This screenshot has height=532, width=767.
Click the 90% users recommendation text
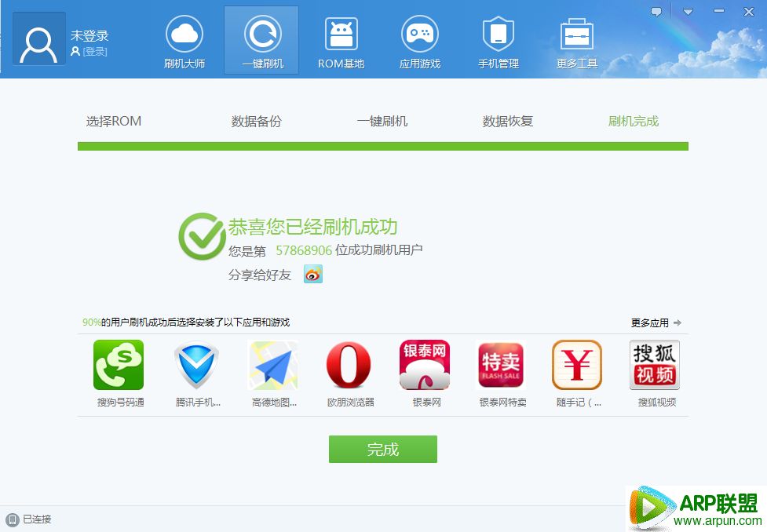click(186, 322)
